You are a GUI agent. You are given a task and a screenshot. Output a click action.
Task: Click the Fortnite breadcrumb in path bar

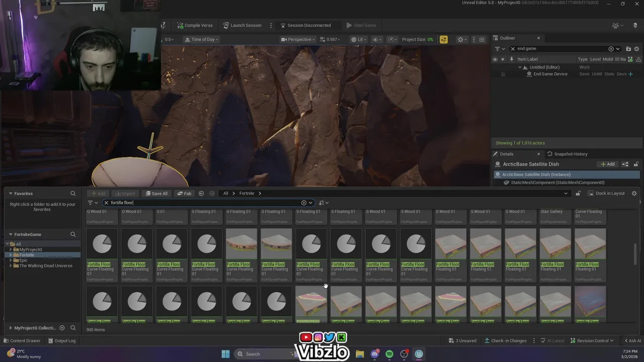247,194
